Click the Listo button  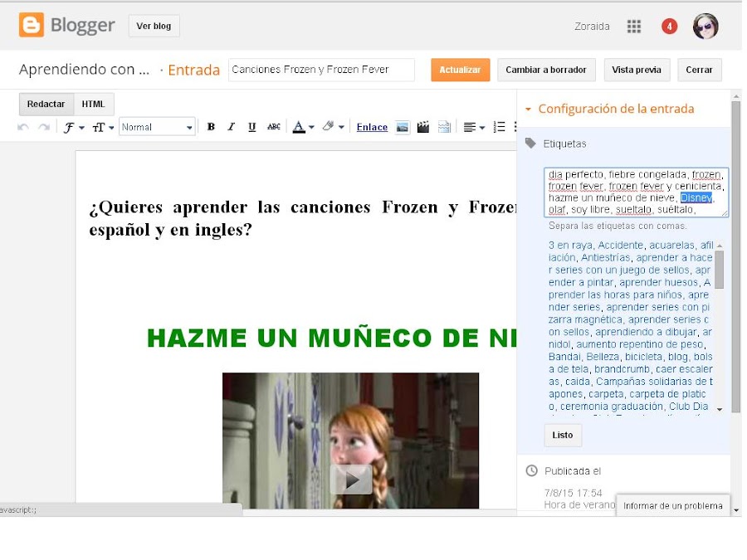tap(563, 435)
